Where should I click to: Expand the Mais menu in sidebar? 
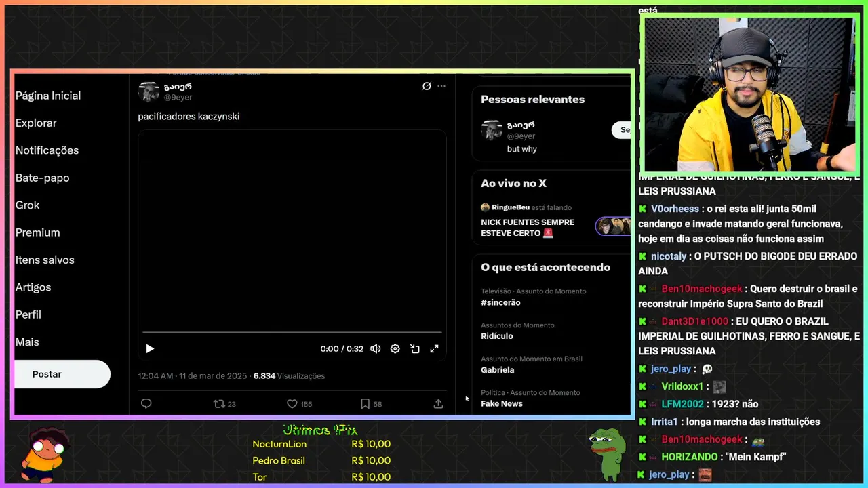(x=27, y=342)
